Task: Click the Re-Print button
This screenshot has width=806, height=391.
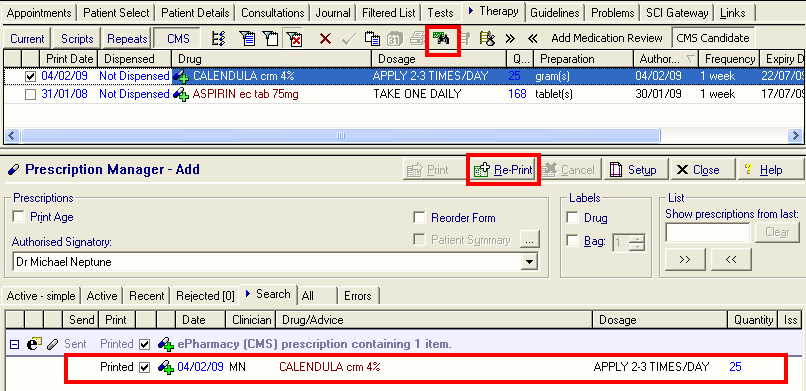Action: tap(504, 170)
